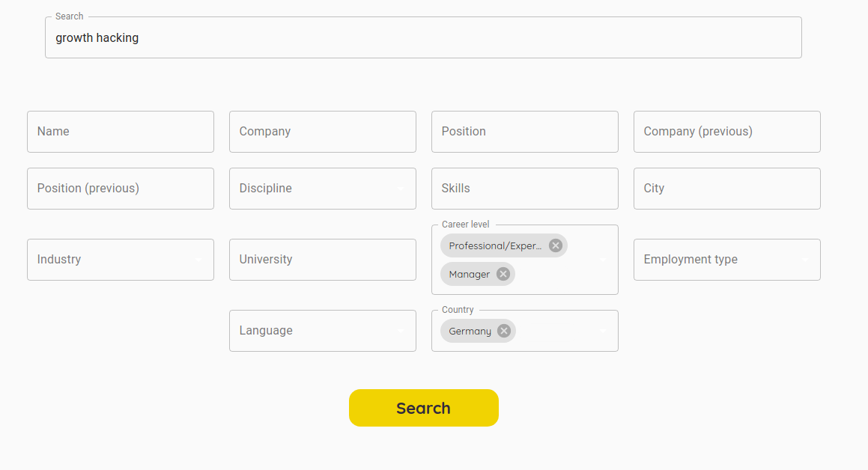Focus the Skills input field
This screenshot has width=868, height=470.
(525, 189)
